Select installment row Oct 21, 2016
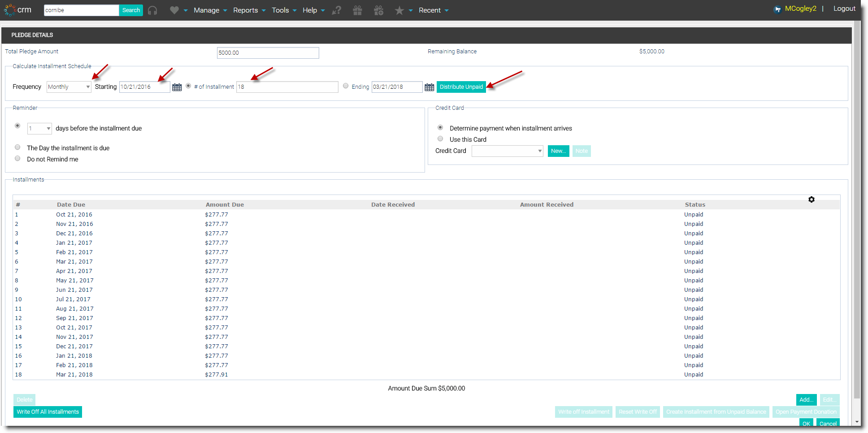Viewport: 868px width, 433px height. coord(426,215)
